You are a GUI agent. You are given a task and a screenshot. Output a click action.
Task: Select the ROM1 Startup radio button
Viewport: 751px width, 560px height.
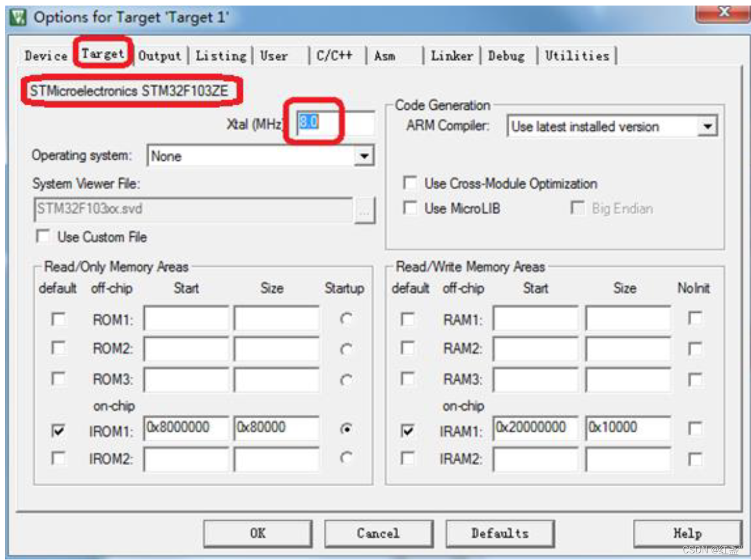[x=346, y=319]
